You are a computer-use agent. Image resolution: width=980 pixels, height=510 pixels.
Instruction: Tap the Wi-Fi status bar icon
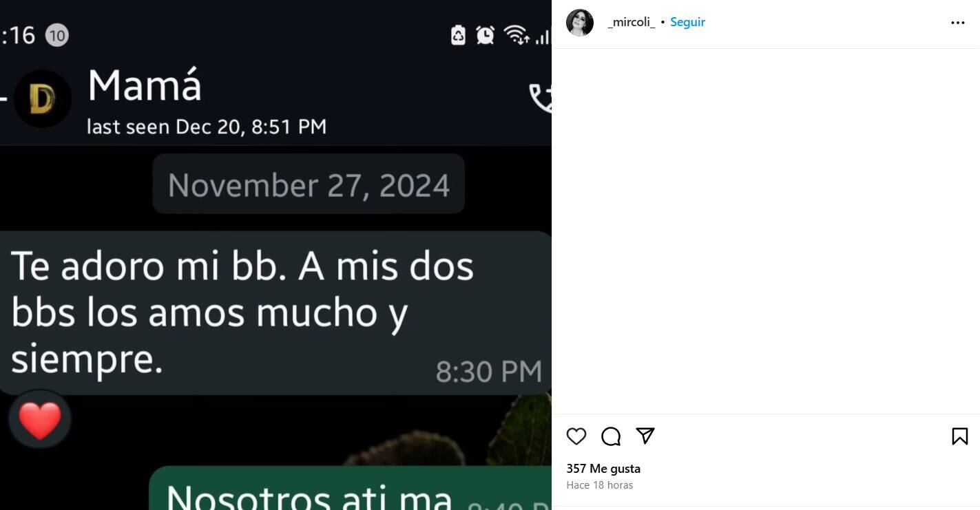click(x=516, y=34)
